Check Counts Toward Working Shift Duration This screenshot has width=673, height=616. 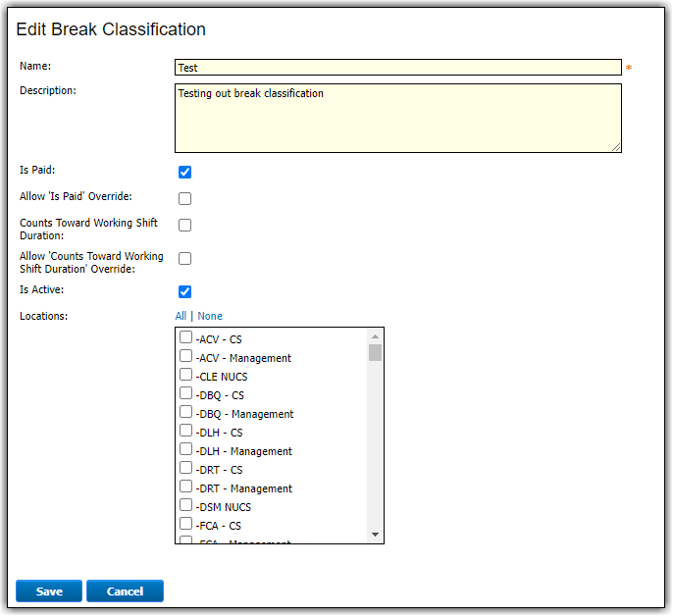pyautogui.click(x=184, y=225)
